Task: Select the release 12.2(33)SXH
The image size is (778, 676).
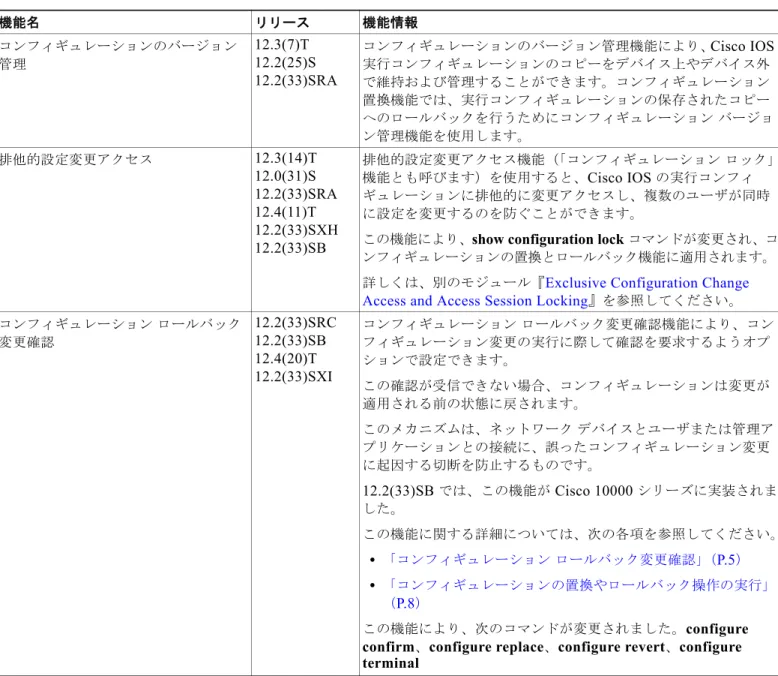Action: 296,230
